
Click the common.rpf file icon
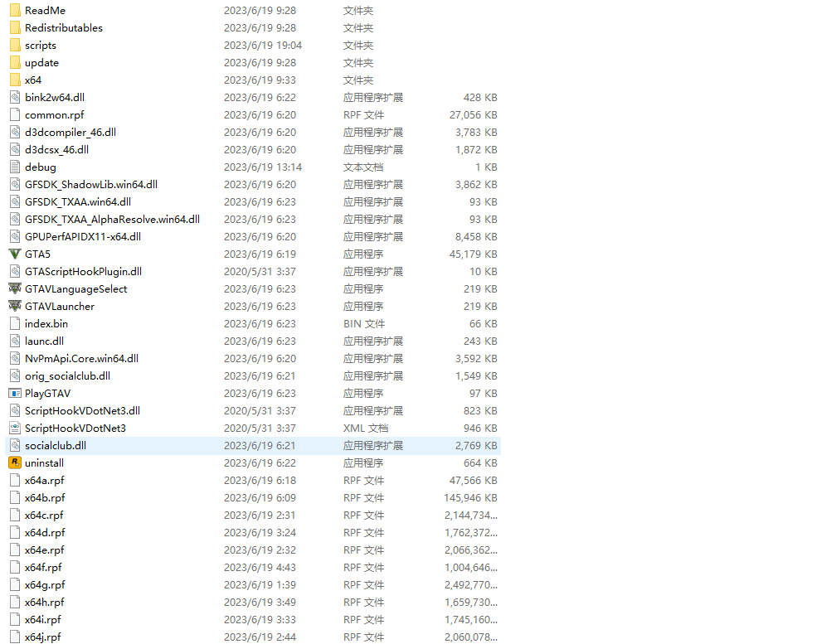(15, 114)
